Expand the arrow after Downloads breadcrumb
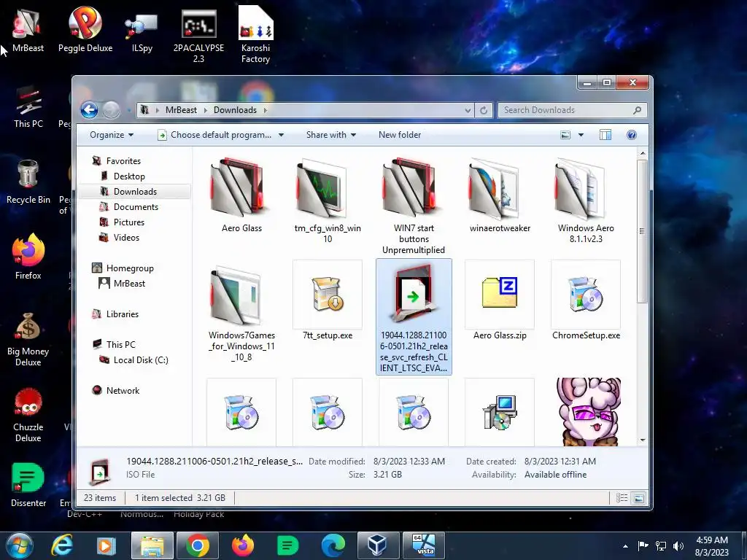This screenshot has width=747, height=560. (x=266, y=110)
